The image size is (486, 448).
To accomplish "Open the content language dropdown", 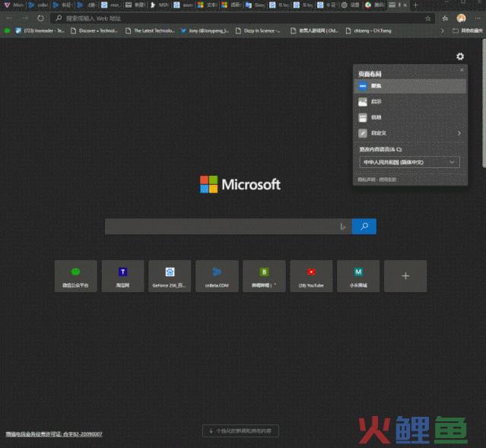I will [409, 162].
